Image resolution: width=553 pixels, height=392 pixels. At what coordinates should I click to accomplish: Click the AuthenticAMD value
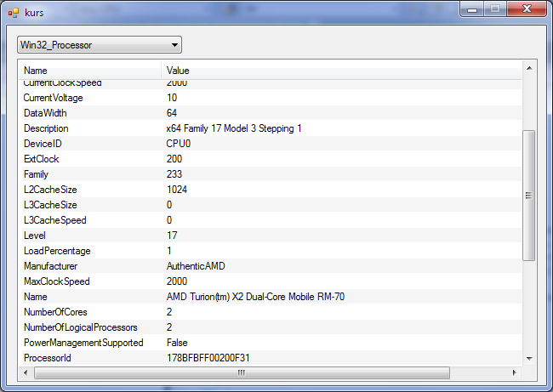point(196,266)
